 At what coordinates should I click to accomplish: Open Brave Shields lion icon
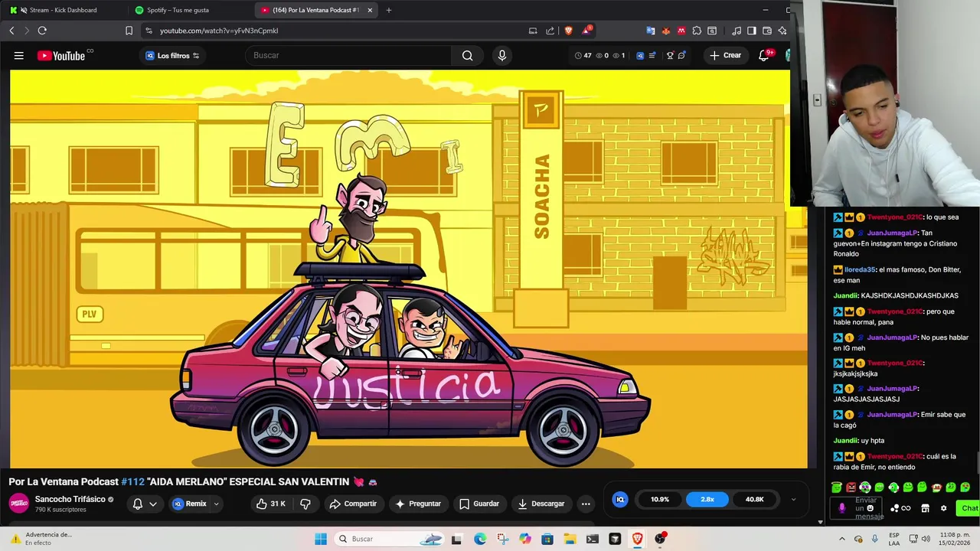click(x=568, y=31)
